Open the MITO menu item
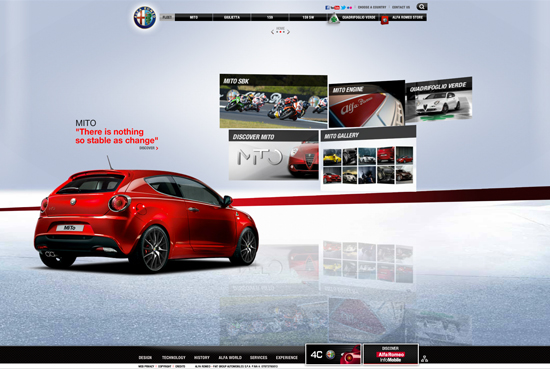This screenshot has height=369, width=550. [x=194, y=17]
